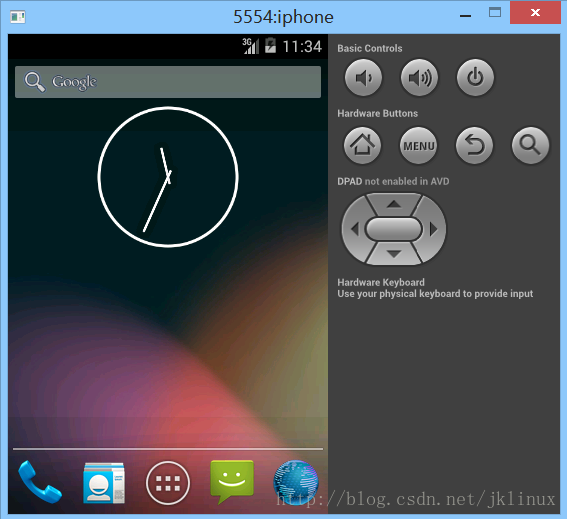The height and width of the screenshot is (519, 567).
Task: Tap the magnifier icon in Google bar
Action: point(34,82)
